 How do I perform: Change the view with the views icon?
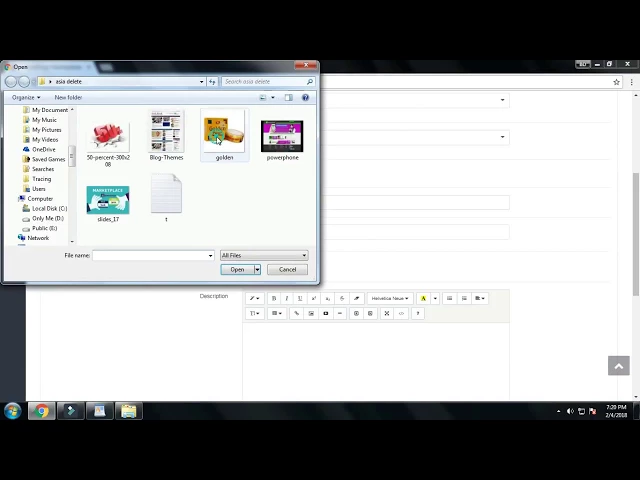tap(263, 97)
